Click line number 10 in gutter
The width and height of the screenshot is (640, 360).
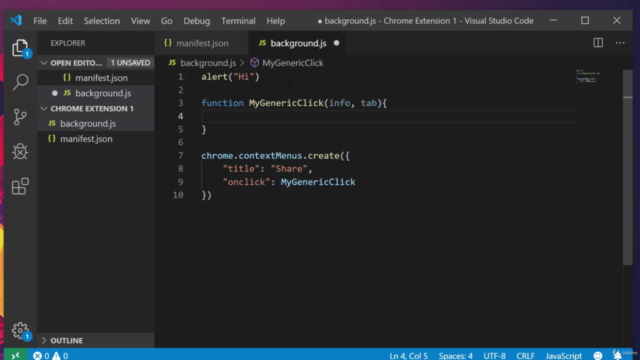[x=178, y=195]
